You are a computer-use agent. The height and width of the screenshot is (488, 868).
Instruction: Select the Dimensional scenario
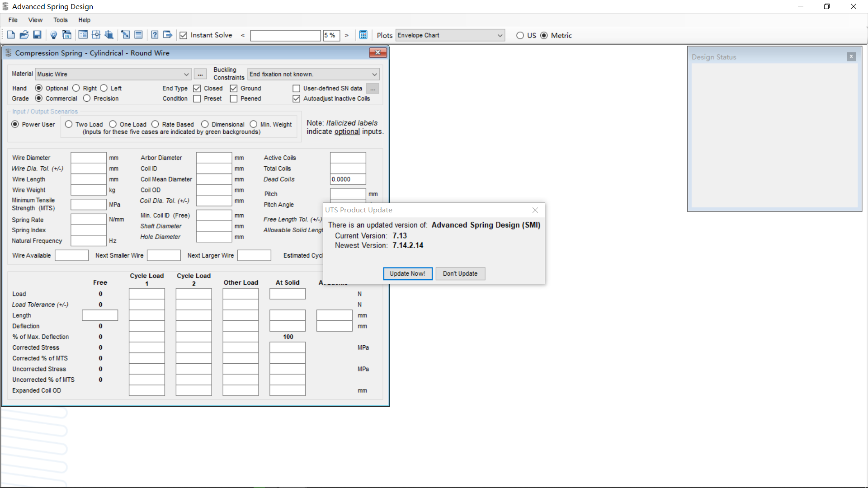tap(205, 124)
